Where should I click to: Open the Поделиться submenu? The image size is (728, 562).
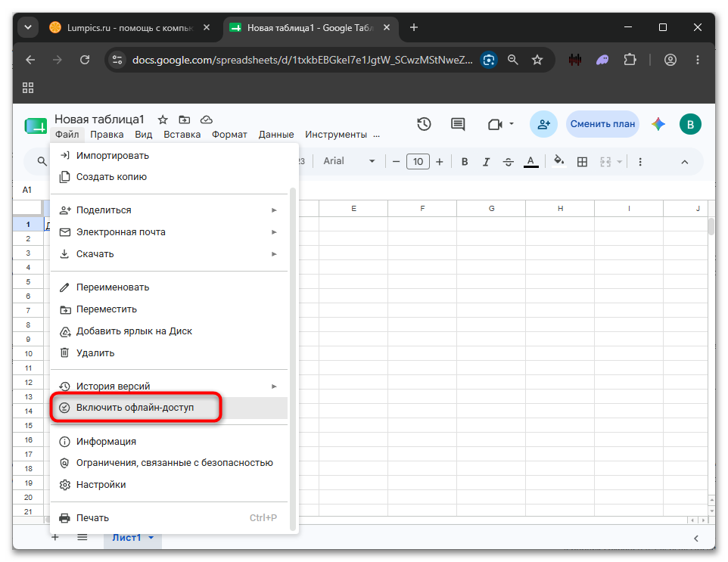[169, 210]
